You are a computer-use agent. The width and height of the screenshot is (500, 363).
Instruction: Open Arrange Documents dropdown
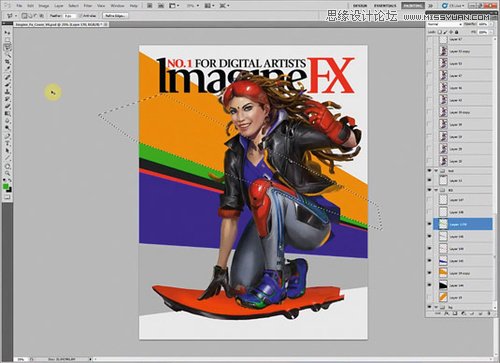coord(210,6)
